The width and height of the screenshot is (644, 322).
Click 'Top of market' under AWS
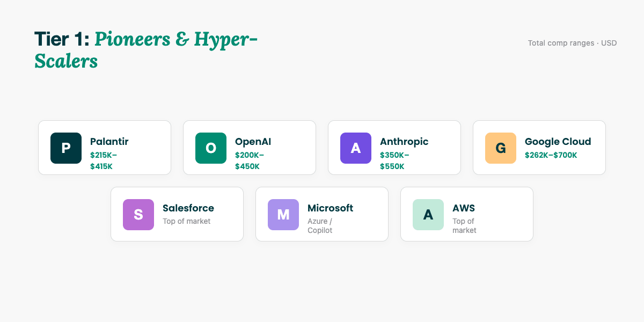[464, 225]
